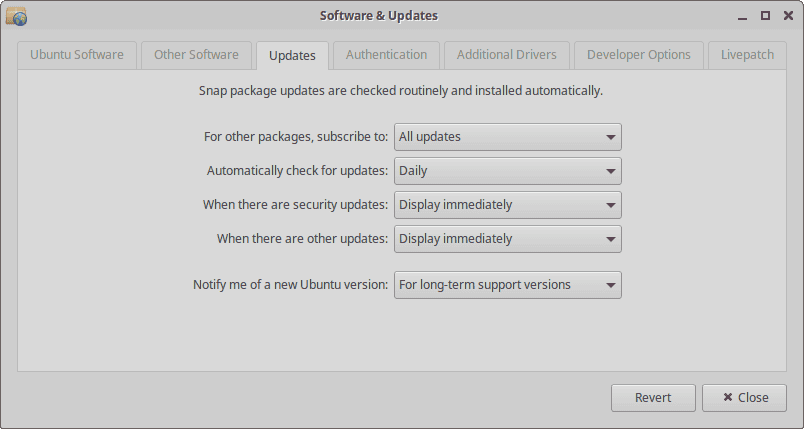
Task: Maximize the Software & Updates window
Action: pyautogui.click(x=766, y=16)
